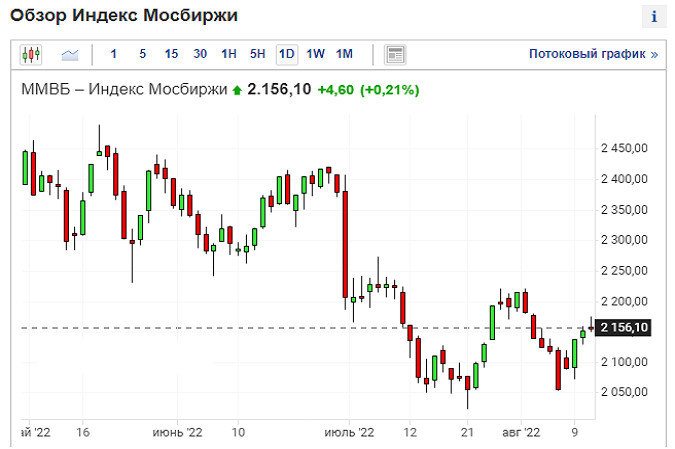Switch to the area chart type icon
Screen dimensions: 675x449
[x=70, y=54]
